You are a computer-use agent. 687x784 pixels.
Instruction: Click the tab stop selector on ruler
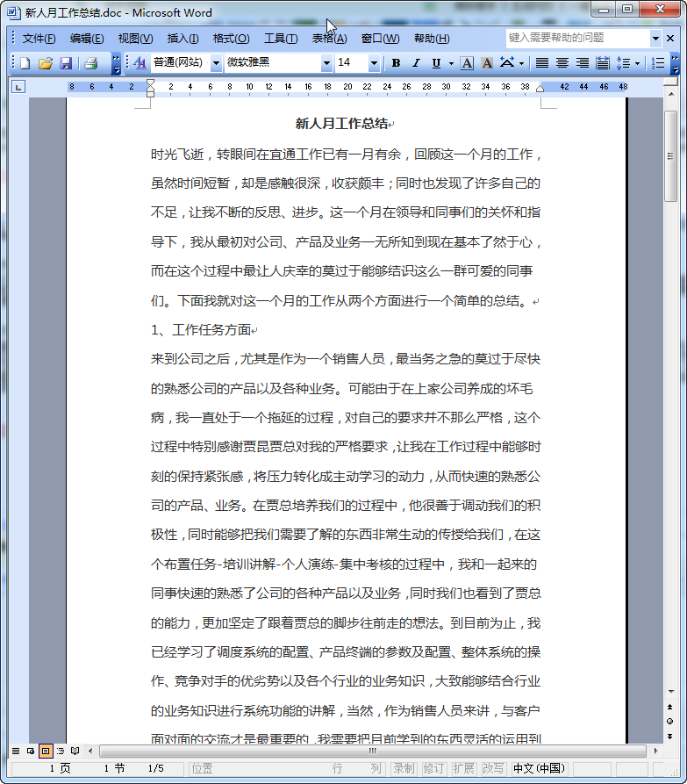(x=18, y=88)
